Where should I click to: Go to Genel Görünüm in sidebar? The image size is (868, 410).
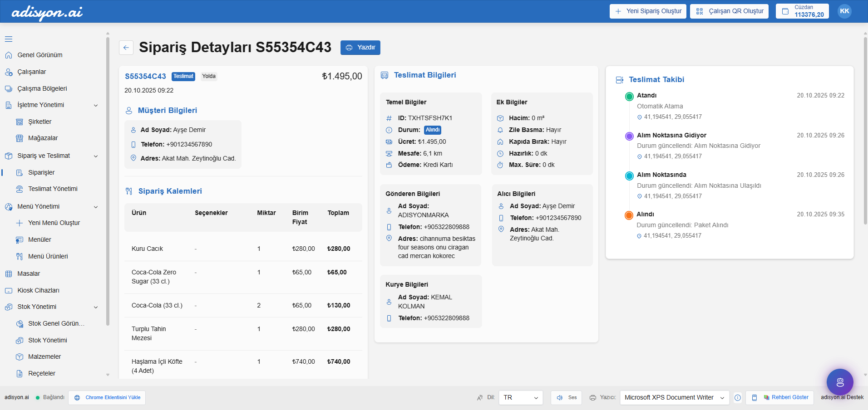pyautogui.click(x=40, y=55)
